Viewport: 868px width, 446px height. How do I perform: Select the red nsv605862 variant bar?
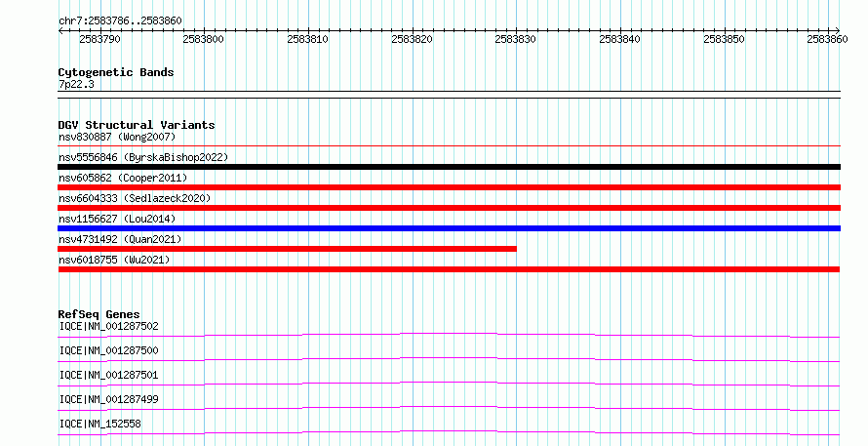449,187
